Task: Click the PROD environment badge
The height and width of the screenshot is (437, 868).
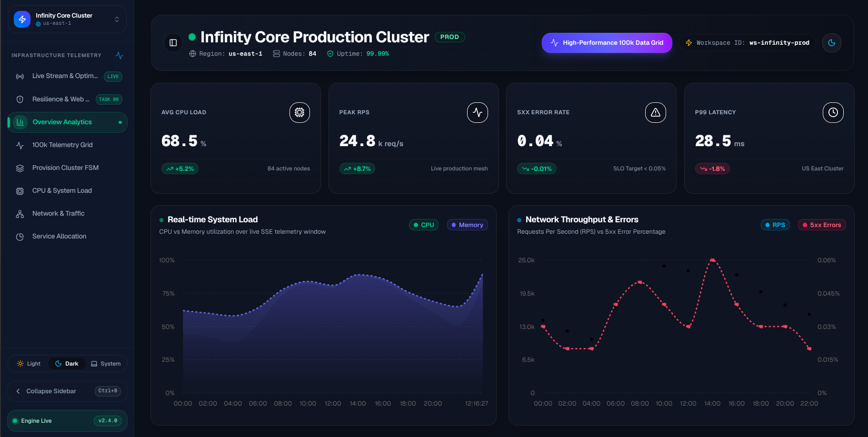Action: [x=449, y=37]
